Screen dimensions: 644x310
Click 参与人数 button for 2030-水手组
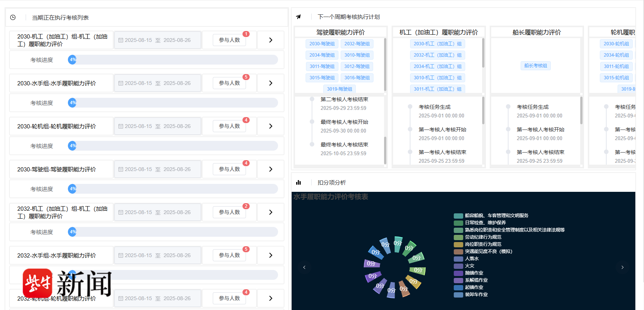coord(229,83)
